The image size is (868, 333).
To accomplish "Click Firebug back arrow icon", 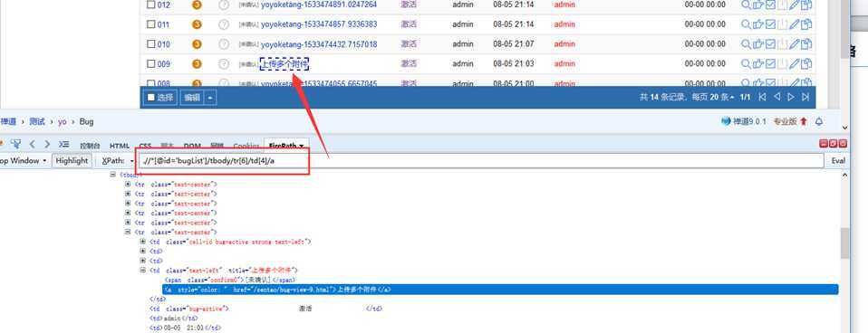I will (x=32, y=144).
